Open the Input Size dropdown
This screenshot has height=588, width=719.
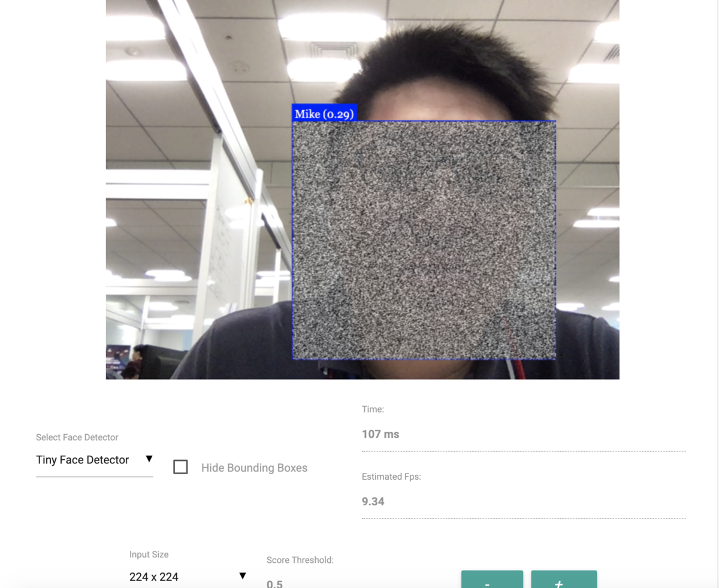click(188, 577)
